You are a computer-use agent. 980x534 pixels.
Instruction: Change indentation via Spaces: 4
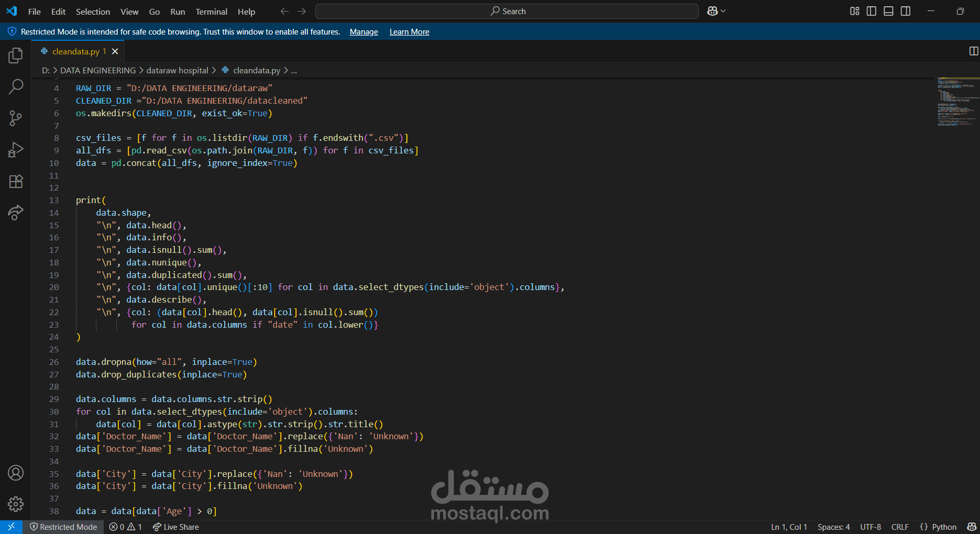pos(834,527)
